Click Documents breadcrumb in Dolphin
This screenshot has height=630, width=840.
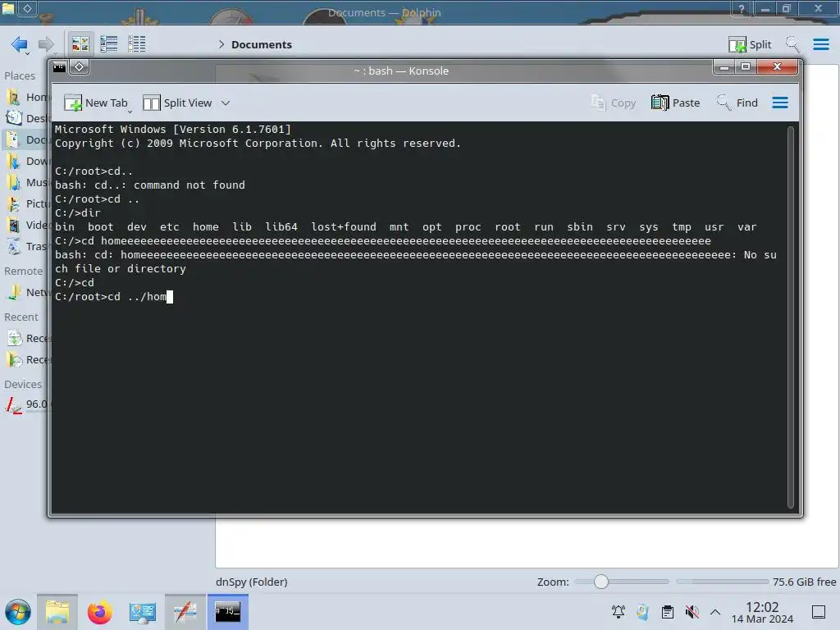coord(262,44)
